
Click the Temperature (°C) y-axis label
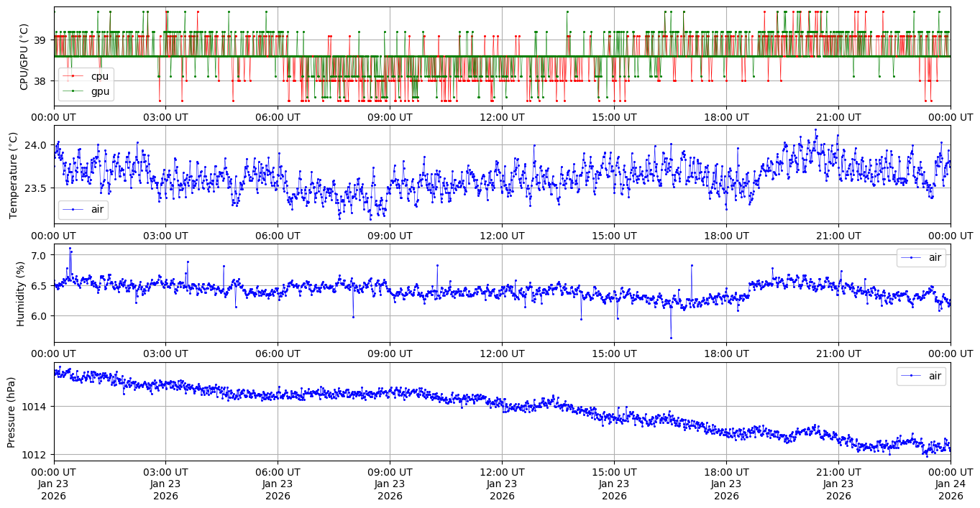click(13, 175)
